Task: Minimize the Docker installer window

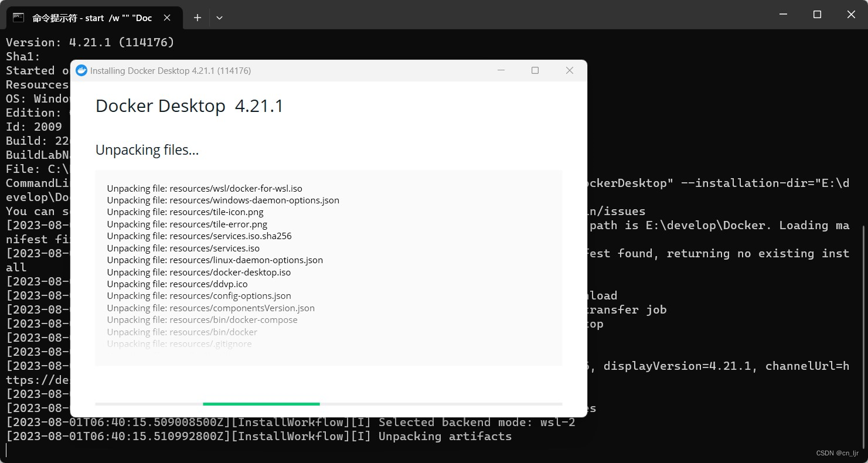Action: [501, 70]
